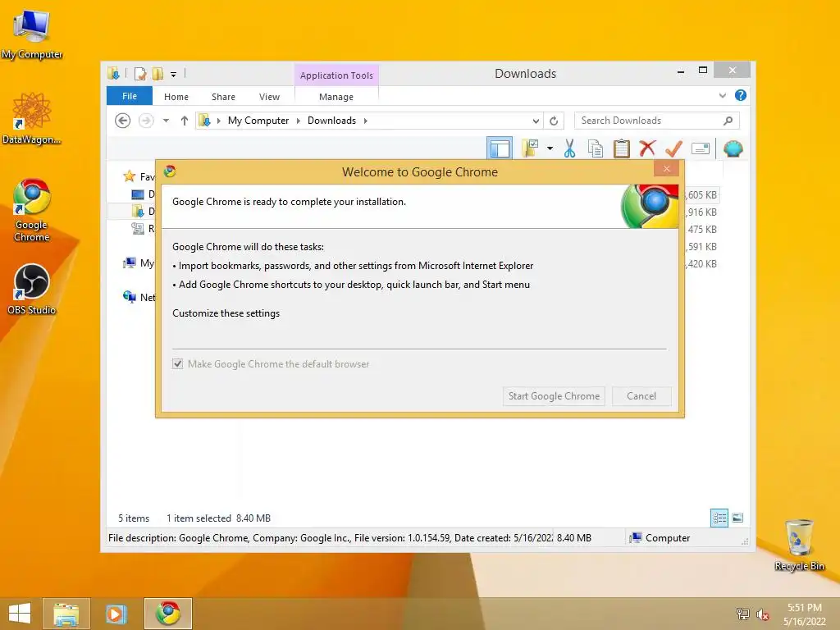Image resolution: width=840 pixels, height=630 pixels.
Task: Click the blue shell icon in toolbar
Action: point(733,148)
